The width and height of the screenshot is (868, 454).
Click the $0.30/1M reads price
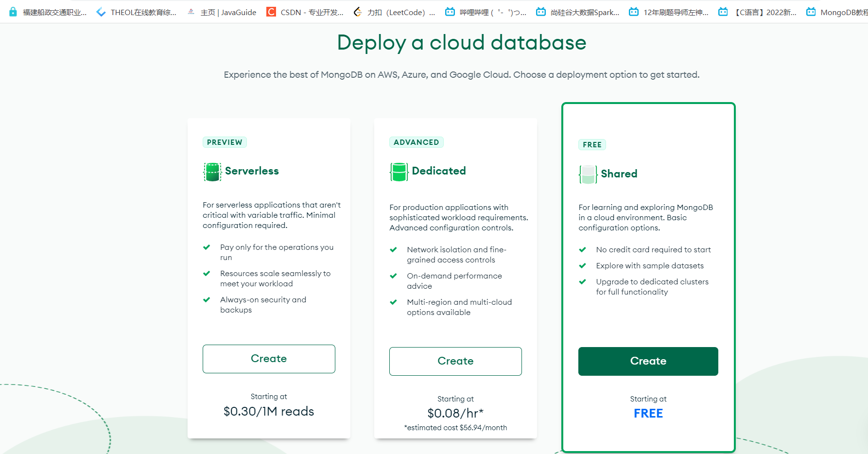point(269,411)
